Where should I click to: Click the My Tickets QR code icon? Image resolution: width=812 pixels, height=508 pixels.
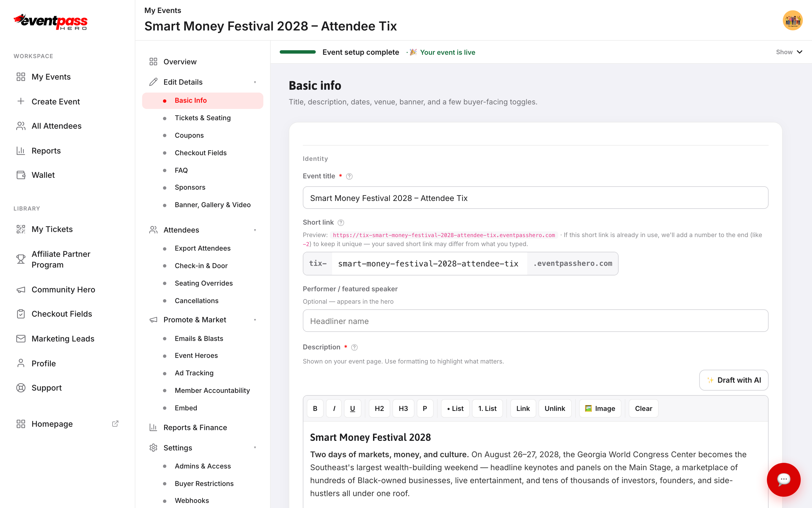point(21,229)
